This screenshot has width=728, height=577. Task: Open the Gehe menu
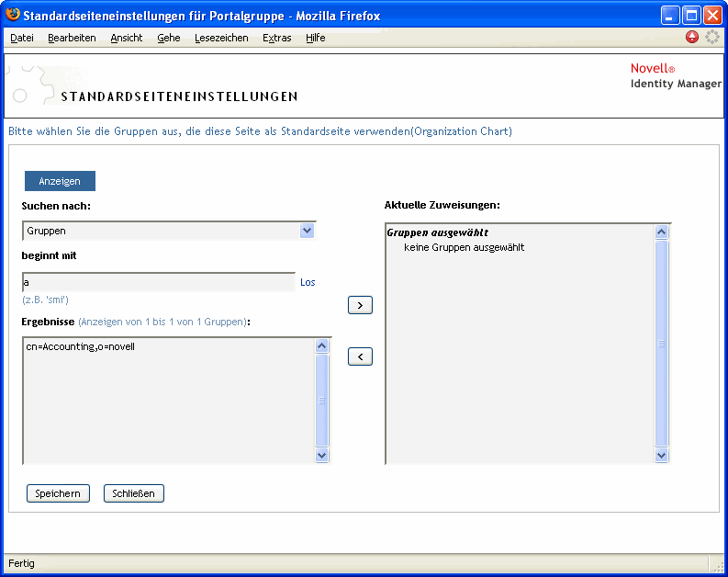point(169,38)
